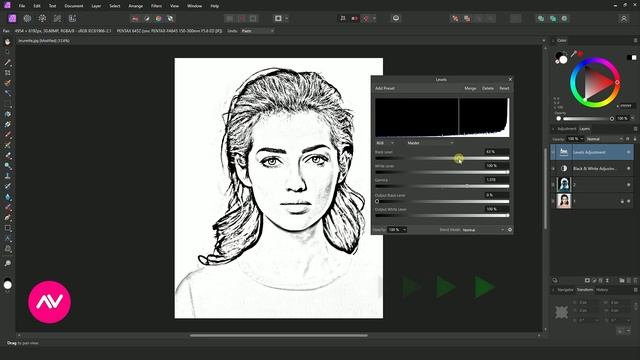Switch to the Develop persona icon
Screen dimensions: 640x360
pos(42,18)
